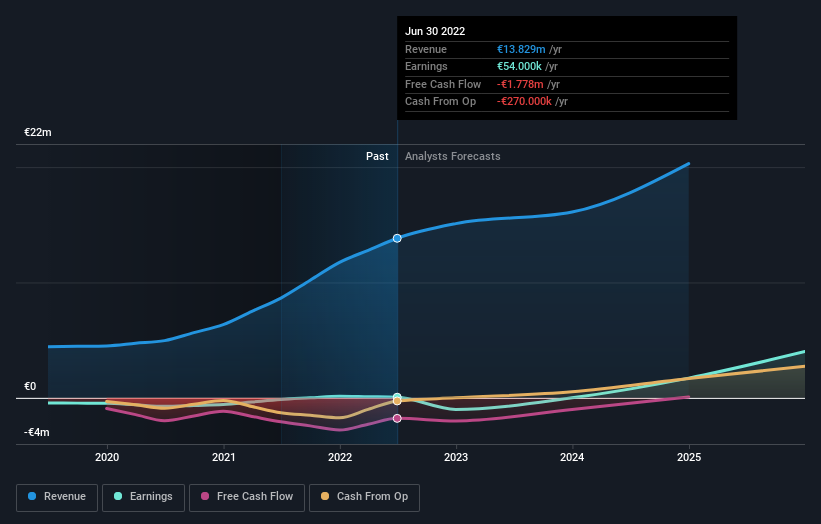Click the orange dot in Cash From Op legend
The width and height of the screenshot is (821, 524).
(325, 496)
